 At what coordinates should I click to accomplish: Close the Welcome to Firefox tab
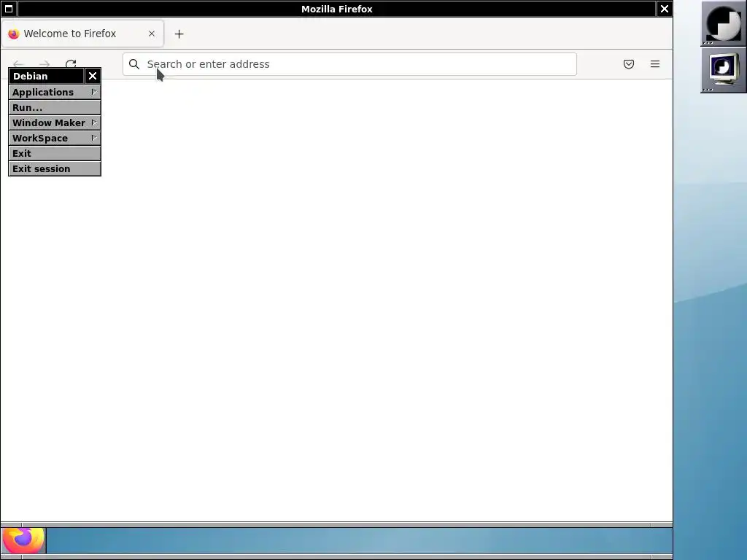152,34
